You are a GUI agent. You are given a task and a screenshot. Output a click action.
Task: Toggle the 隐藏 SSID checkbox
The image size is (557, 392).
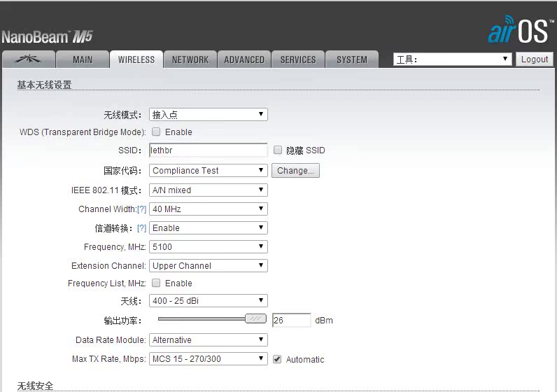(x=278, y=150)
